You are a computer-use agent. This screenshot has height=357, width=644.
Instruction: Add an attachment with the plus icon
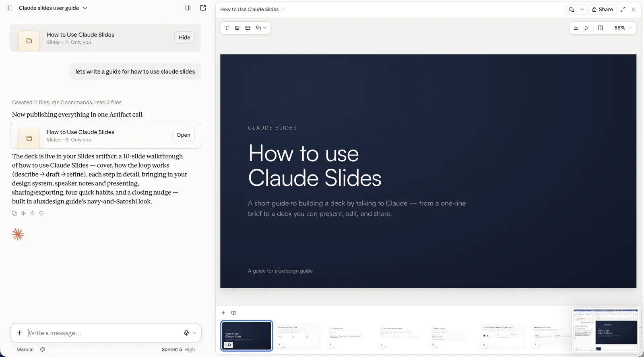pos(19,333)
